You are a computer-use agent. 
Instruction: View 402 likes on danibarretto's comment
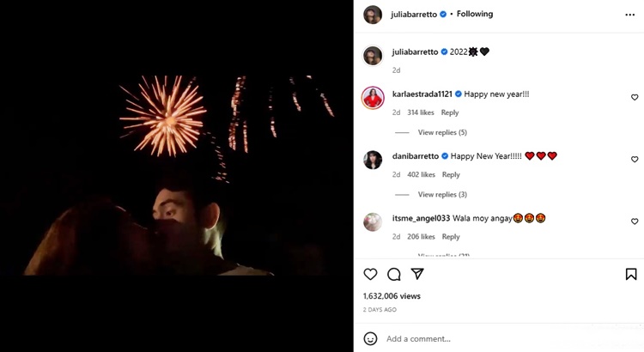coord(421,174)
